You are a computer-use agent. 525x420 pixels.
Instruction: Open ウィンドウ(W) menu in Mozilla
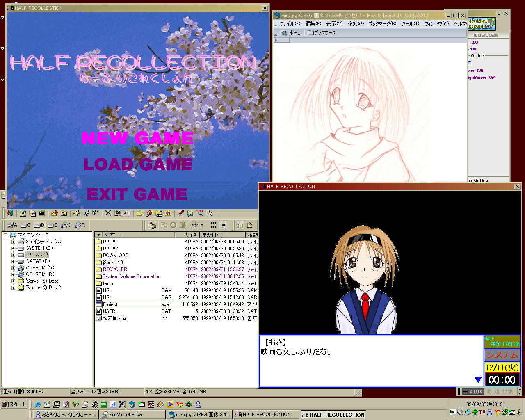click(x=436, y=24)
